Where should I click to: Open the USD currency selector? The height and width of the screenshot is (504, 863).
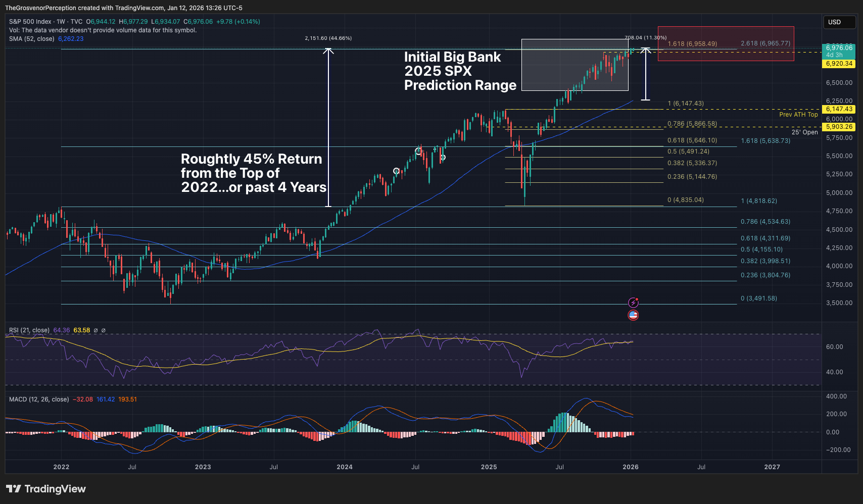[839, 22]
